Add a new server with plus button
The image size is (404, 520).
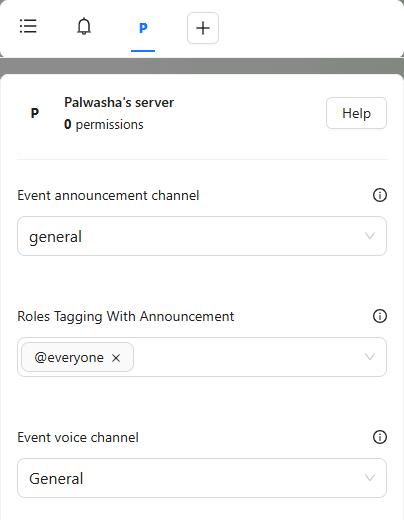click(x=203, y=28)
